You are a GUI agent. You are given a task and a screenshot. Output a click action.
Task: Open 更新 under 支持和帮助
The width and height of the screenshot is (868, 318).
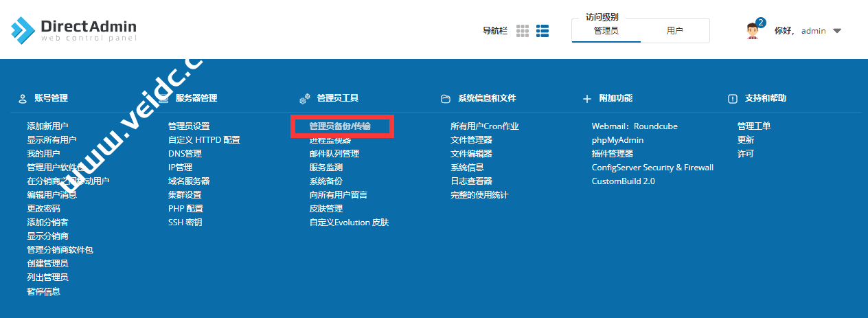[x=746, y=140]
